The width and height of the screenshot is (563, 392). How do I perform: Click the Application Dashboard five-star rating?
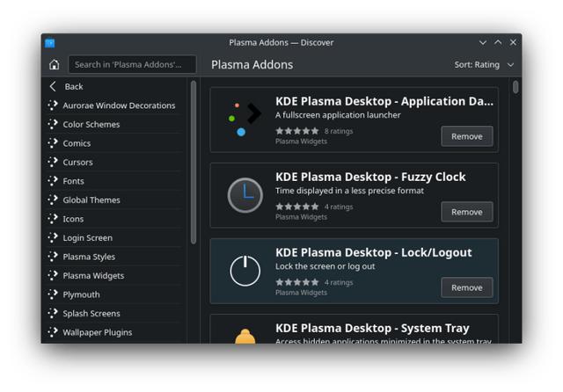click(x=297, y=131)
